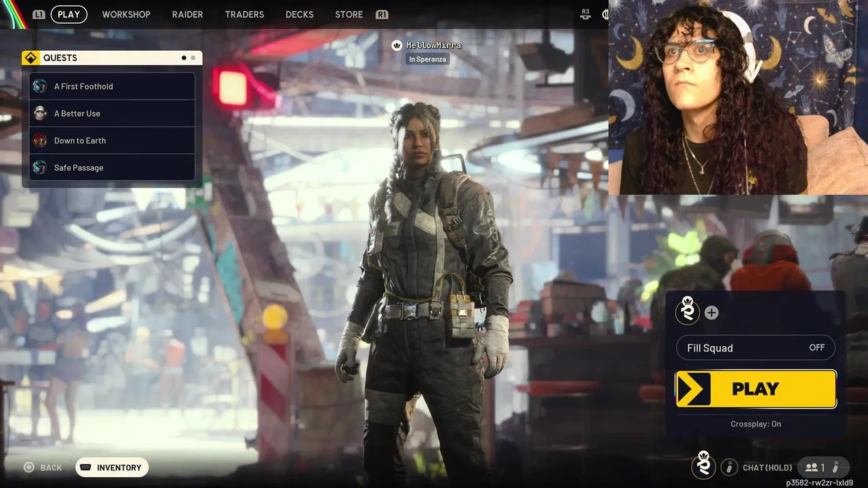Screen dimensions: 868x488
Task: Click the In Speranza status label
Action: click(x=428, y=59)
